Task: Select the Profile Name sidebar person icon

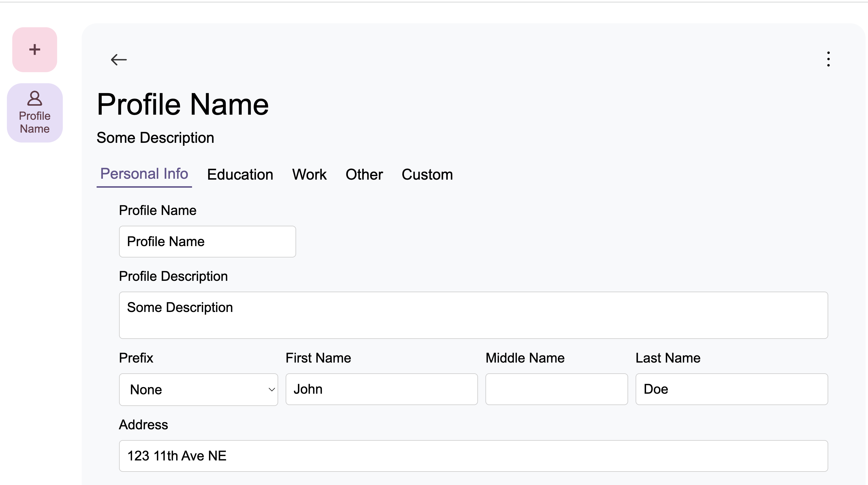Action: tap(35, 98)
